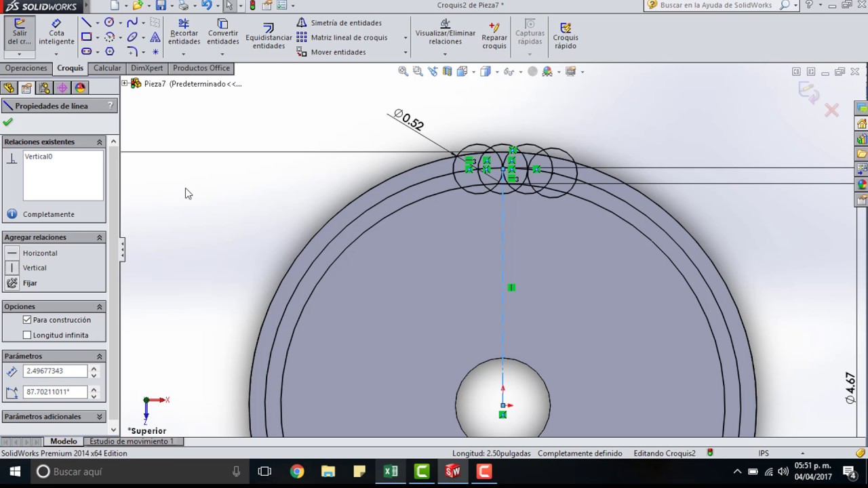Image resolution: width=868 pixels, height=488 pixels.
Task: Click the Print icon
Action: coord(183,5)
